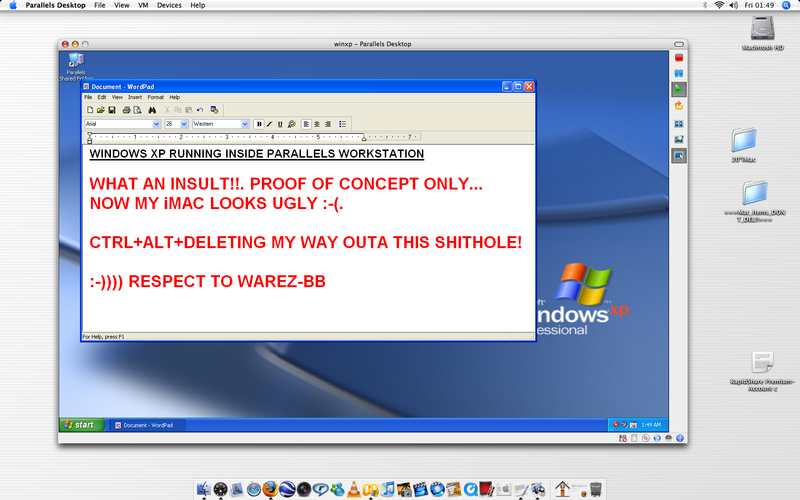
Task: Launch VLC cone icon in Dock
Action: pos(352,489)
